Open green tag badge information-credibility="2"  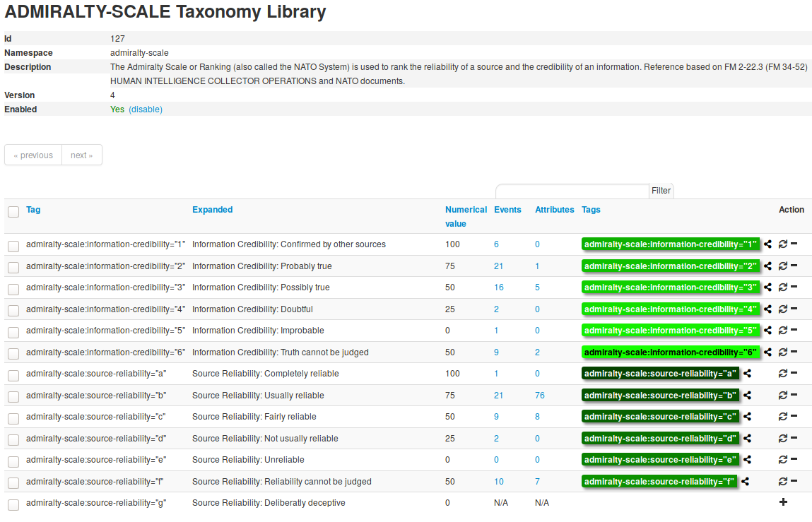[x=671, y=266]
